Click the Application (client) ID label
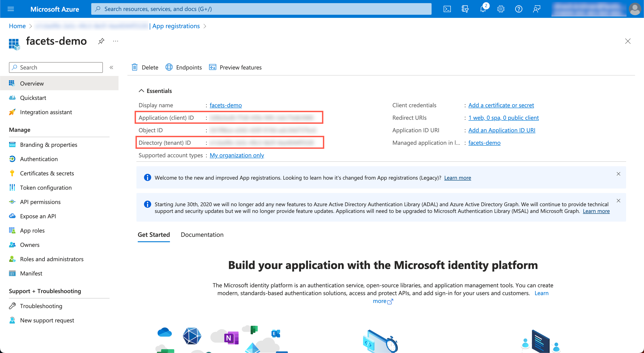The width and height of the screenshot is (644, 353). click(166, 118)
